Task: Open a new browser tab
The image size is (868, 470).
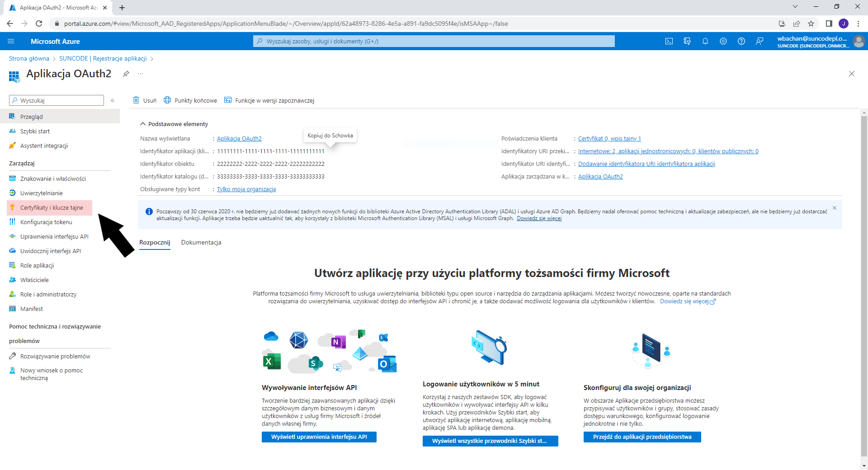Action: [x=122, y=8]
